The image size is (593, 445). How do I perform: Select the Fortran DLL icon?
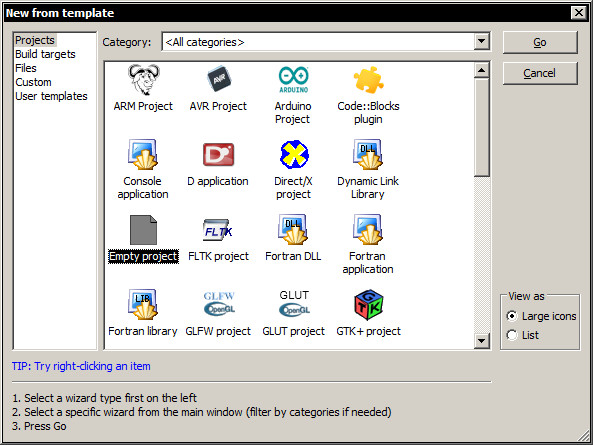pyautogui.click(x=293, y=229)
